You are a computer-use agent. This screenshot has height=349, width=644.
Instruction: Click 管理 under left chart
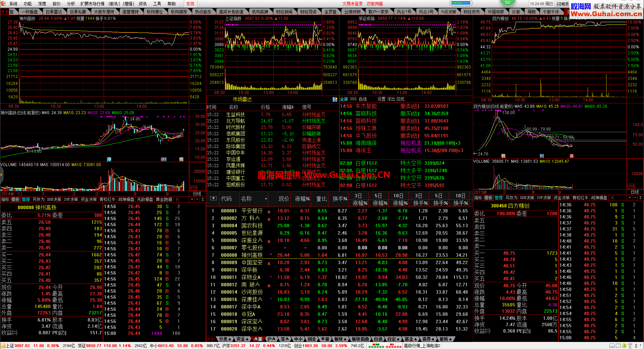(x=26, y=199)
